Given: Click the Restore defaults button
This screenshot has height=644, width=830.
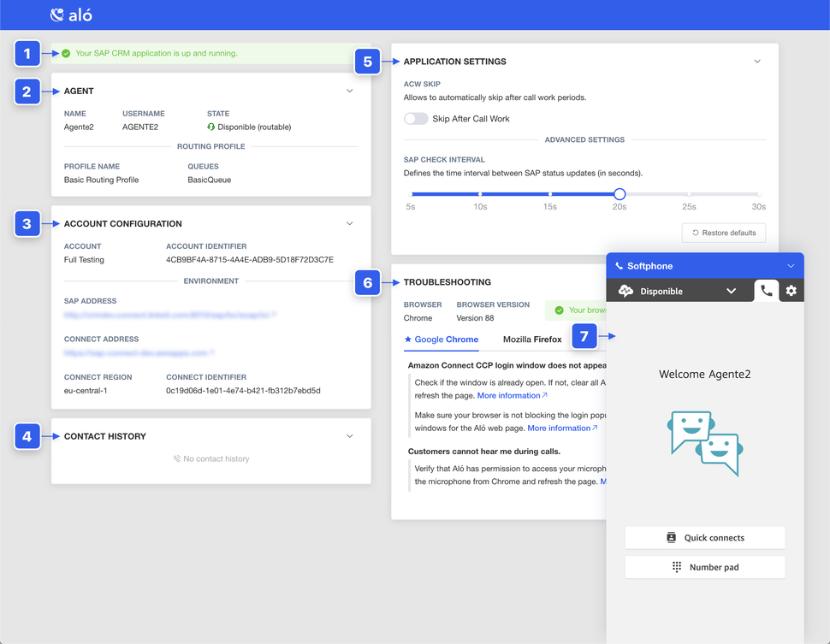Looking at the screenshot, I should [x=724, y=233].
